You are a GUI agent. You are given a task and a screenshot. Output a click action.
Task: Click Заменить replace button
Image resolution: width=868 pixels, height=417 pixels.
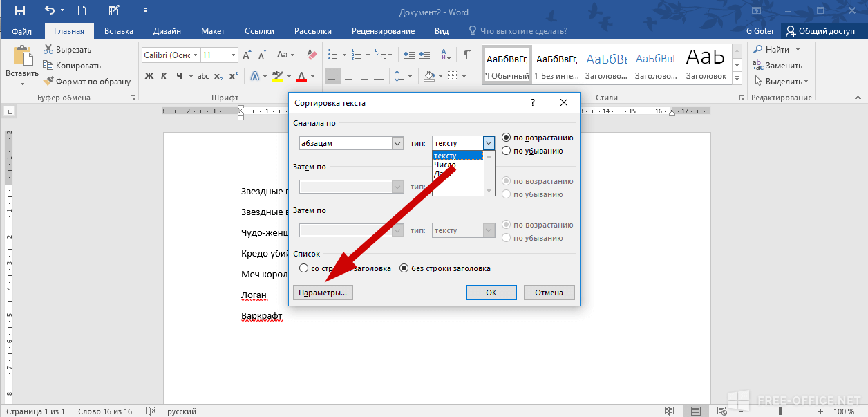(778, 66)
